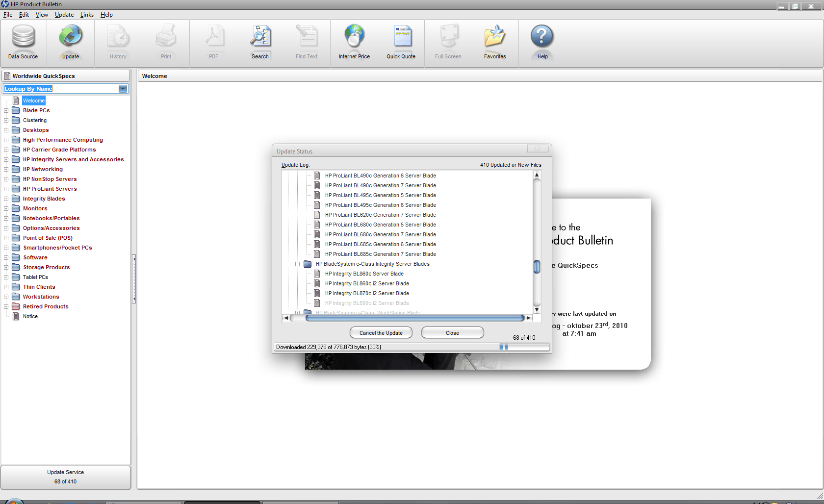
Task: Open the File menu
Action: [8, 15]
